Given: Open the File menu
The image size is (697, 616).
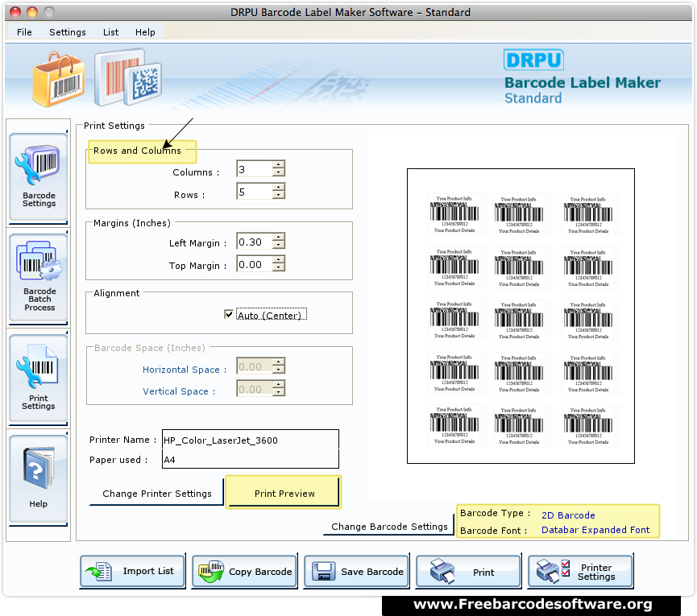Looking at the screenshot, I should tap(24, 32).
